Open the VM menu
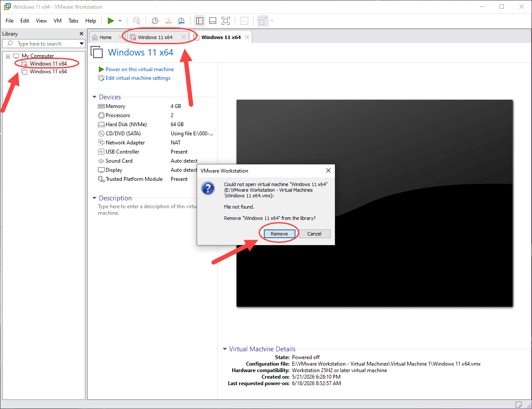Screen dimensions: 532x409 point(58,21)
